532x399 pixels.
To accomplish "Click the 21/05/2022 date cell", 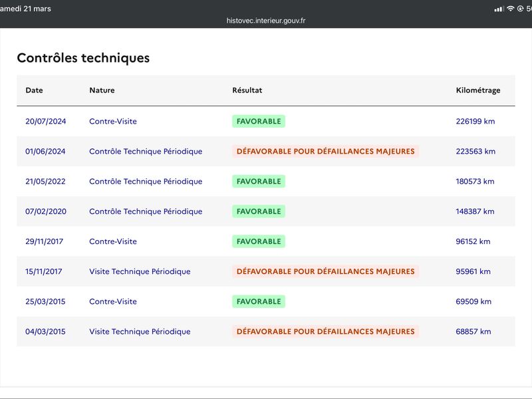I will click(x=45, y=182).
